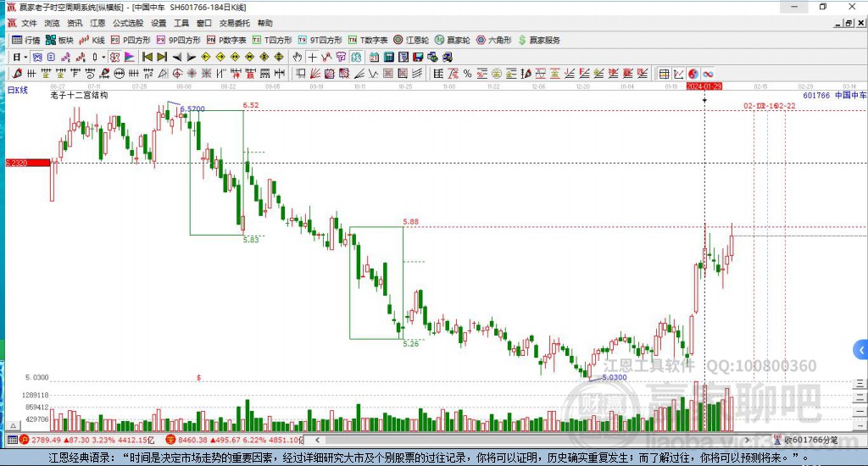
Task: Toggle the pressed teal icon before the calendar
Action: click(x=356, y=57)
